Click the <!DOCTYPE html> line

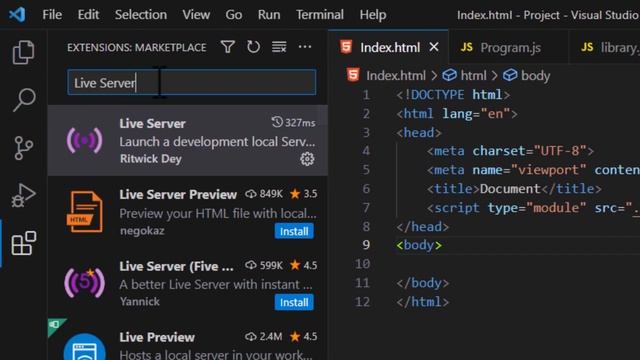(x=453, y=95)
